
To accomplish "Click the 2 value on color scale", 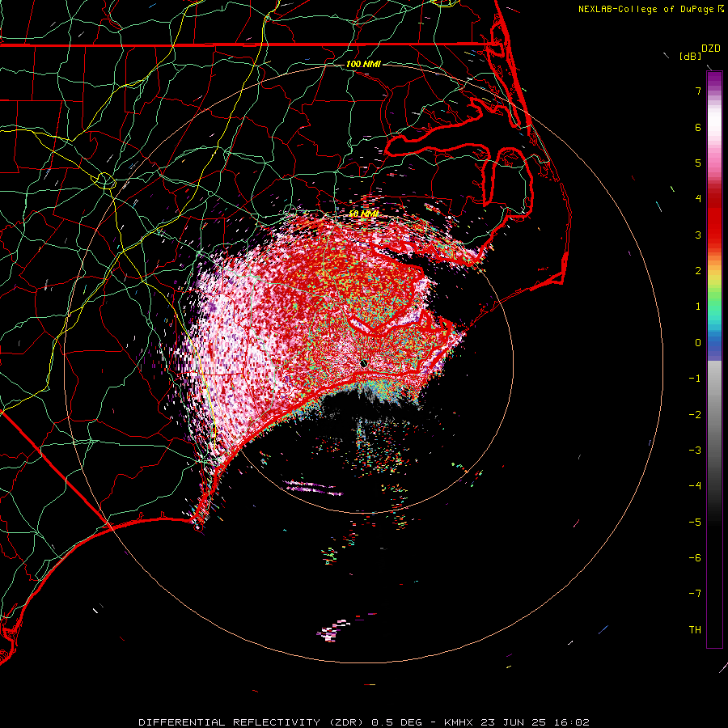I will 698,271.
